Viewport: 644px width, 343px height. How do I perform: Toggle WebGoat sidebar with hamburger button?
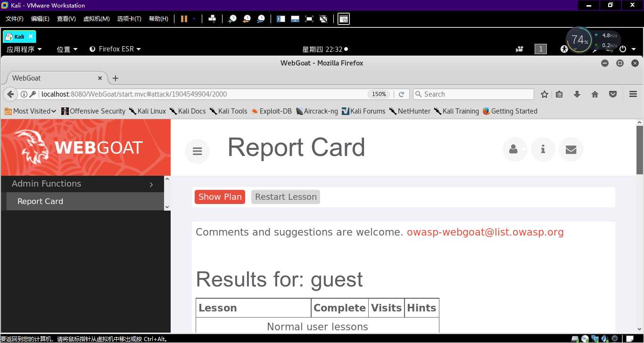(x=197, y=151)
